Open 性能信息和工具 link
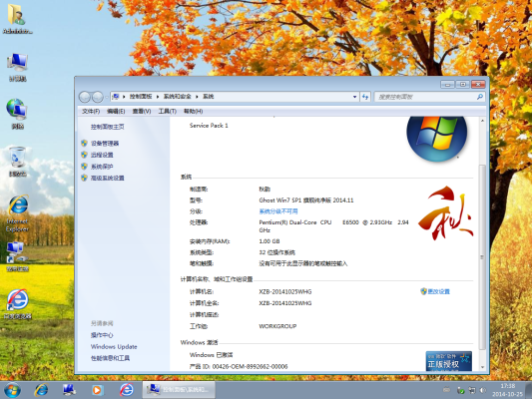532x399 pixels. (110, 358)
